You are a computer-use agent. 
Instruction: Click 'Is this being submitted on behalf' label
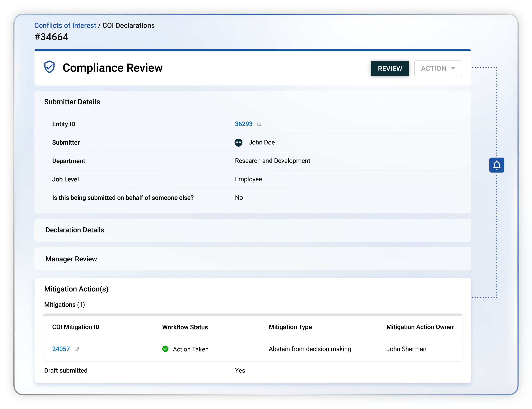coord(123,198)
